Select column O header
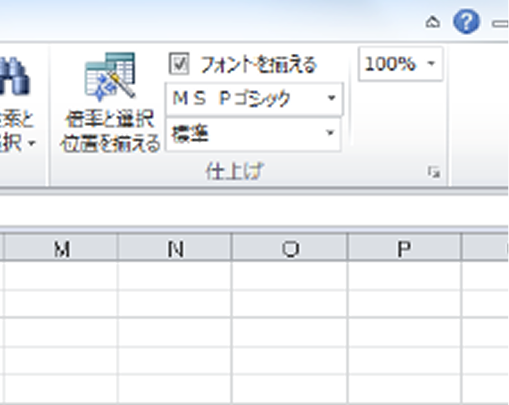This screenshot has width=509, height=405. pos(290,248)
